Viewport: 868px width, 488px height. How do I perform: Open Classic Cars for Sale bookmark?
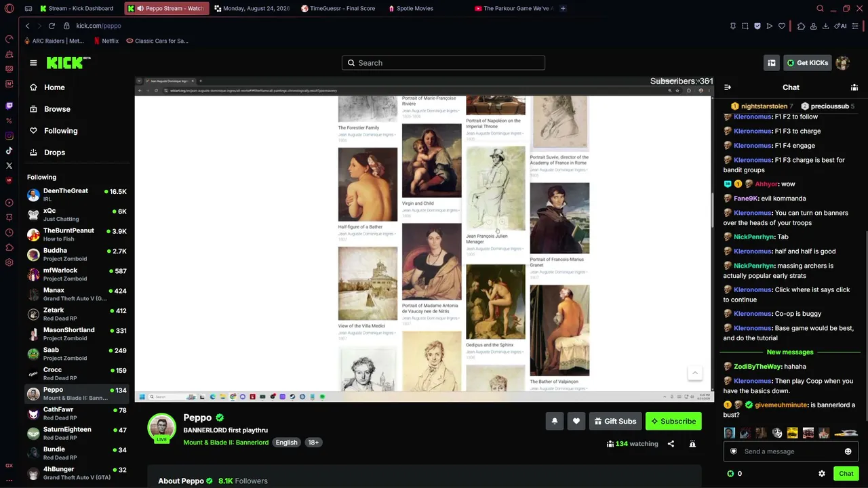pyautogui.click(x=157, y=41)
